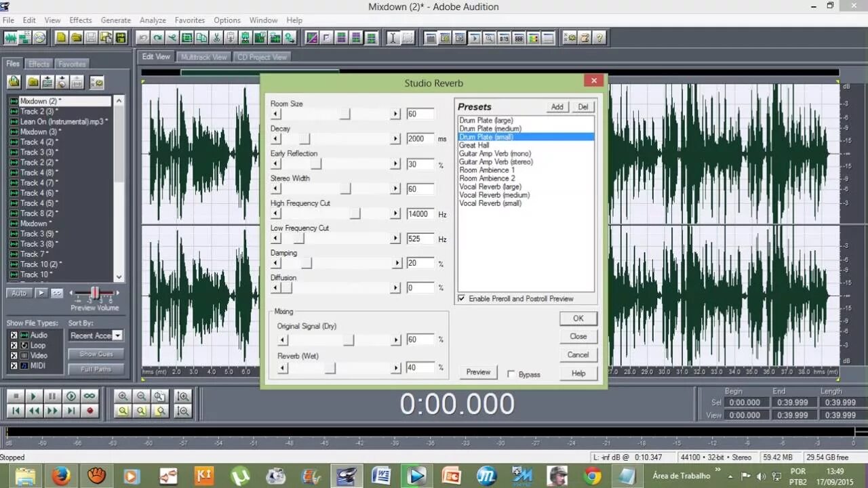Click the Play to End circle button
The height and width of the screenshot is (488, 868).
point(71,396)
